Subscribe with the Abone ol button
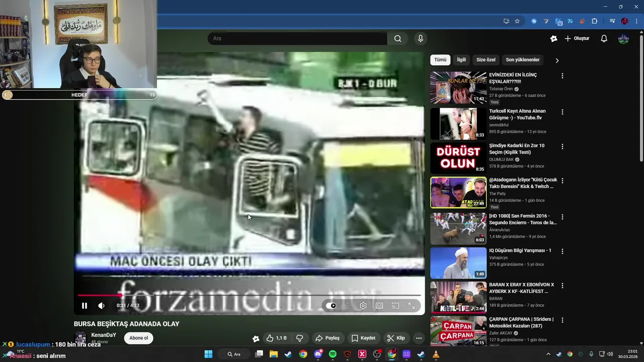644x362 pixels. click(x=139, y=338)
